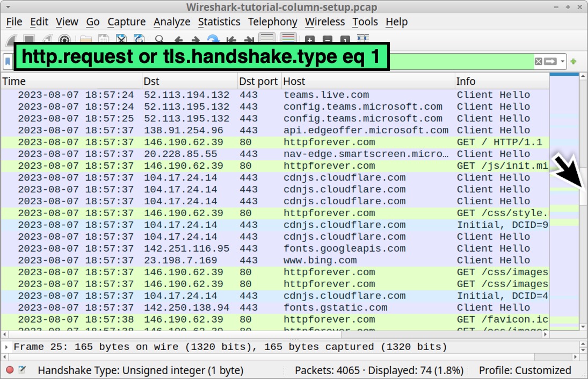Select the teams.live.com Client Hello row
This screenshot has width=588, height=379.
[x=275, y=95]
